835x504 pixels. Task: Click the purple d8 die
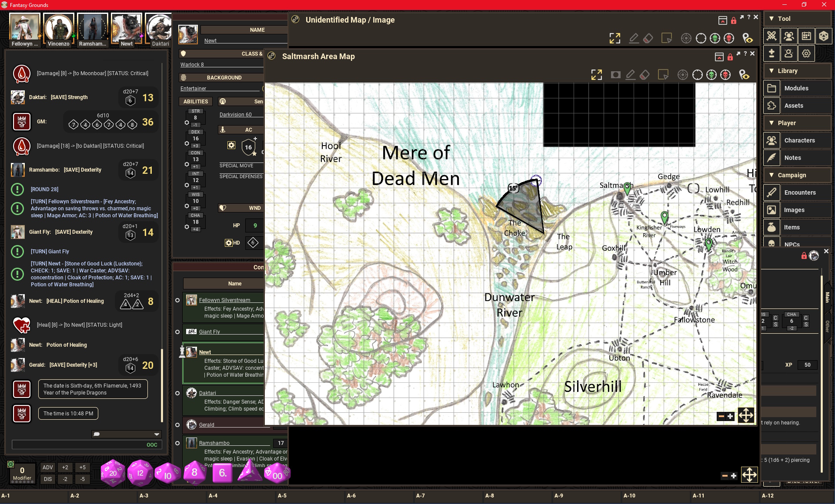pos(194,473)
